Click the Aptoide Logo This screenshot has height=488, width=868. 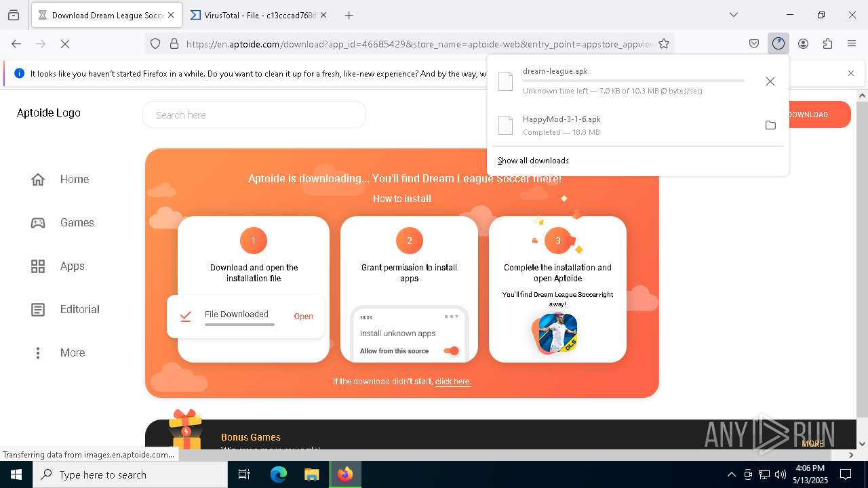[x=49, y=113]
